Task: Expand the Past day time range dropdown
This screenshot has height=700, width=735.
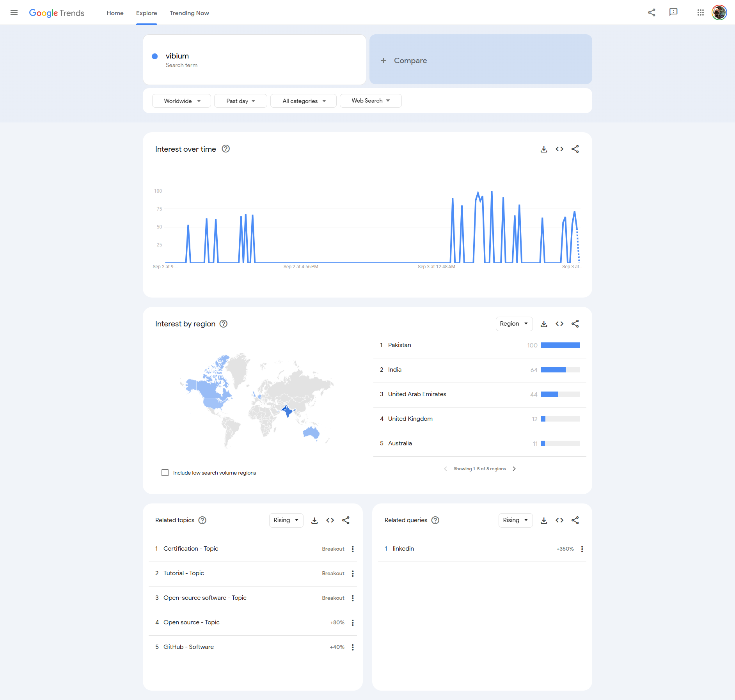Action: [x=240, y=101]
